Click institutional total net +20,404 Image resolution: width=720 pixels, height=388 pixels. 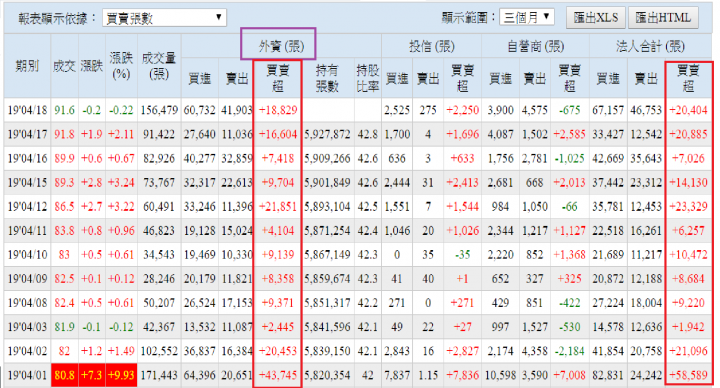pyautogui.click(x=688, y=110)
